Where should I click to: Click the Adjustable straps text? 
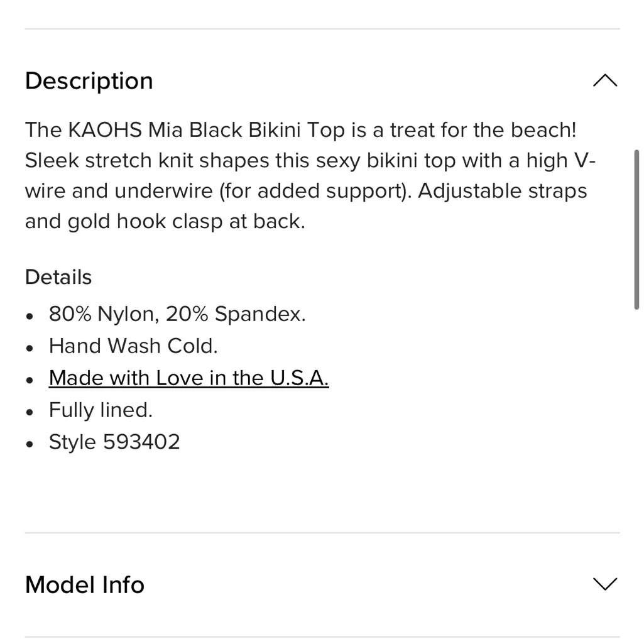click(503, 191)
